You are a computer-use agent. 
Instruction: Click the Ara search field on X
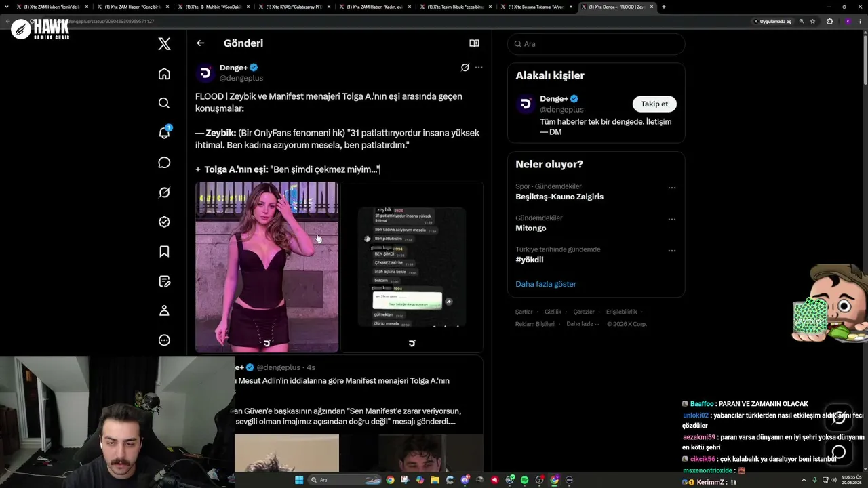coord(596,44)
